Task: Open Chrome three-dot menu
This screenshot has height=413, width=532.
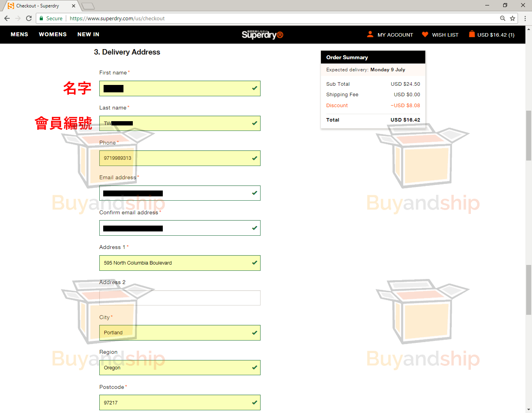Action: click(525, 18)
